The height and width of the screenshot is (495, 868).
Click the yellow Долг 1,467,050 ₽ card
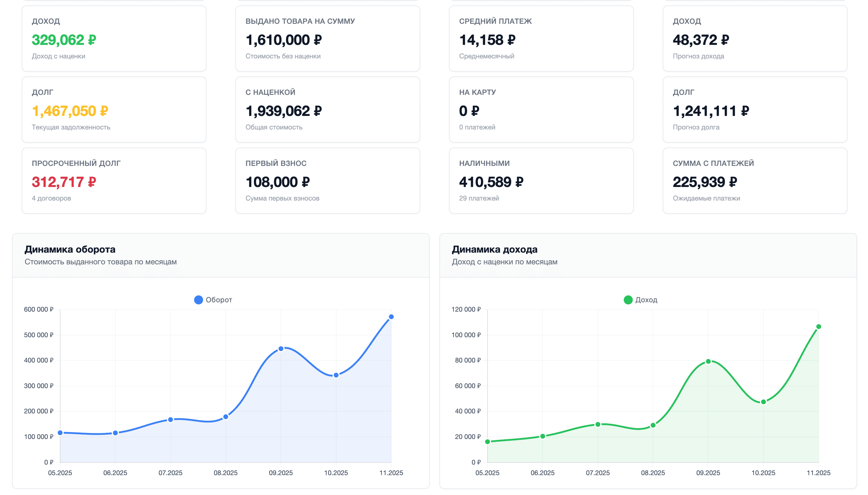[x=114, y=110]
